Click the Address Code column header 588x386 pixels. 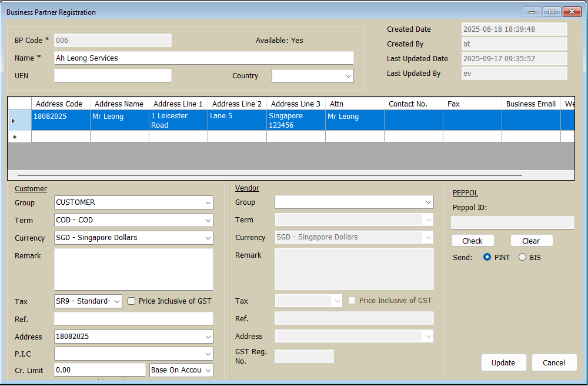click(x=60, y=104)
